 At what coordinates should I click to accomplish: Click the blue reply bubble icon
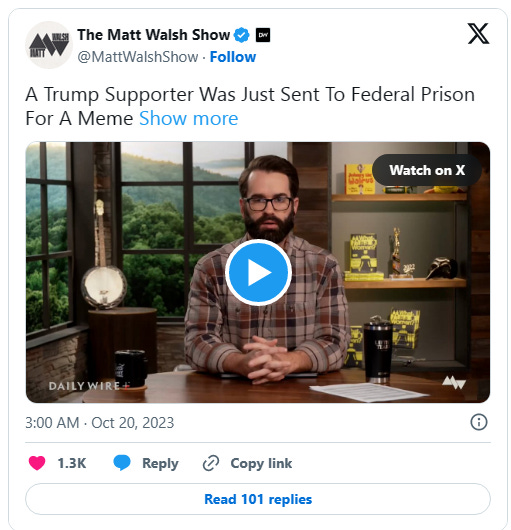click(122, 463)
